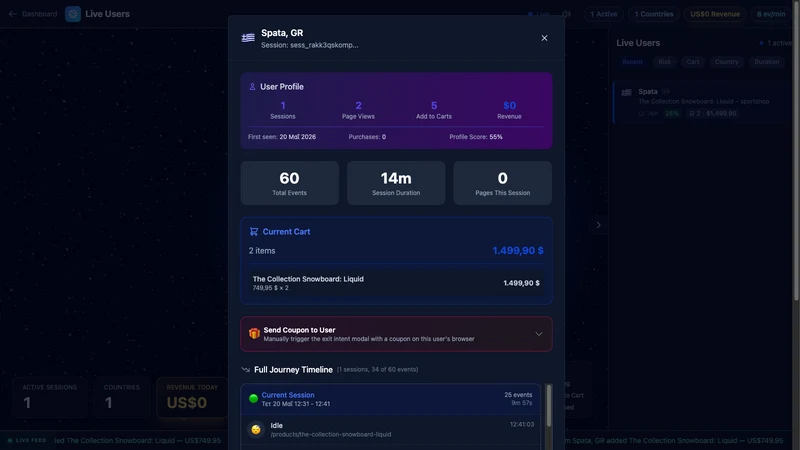This screenshot has height=450, width=800.
Task: Click the Purchases: 0 text
Action: [x=367, y=137]
